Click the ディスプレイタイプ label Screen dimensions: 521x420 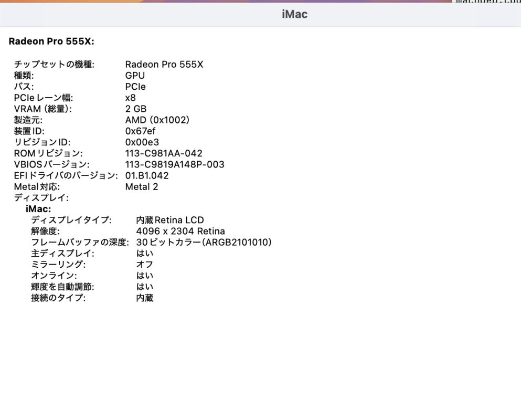[71, 220]
